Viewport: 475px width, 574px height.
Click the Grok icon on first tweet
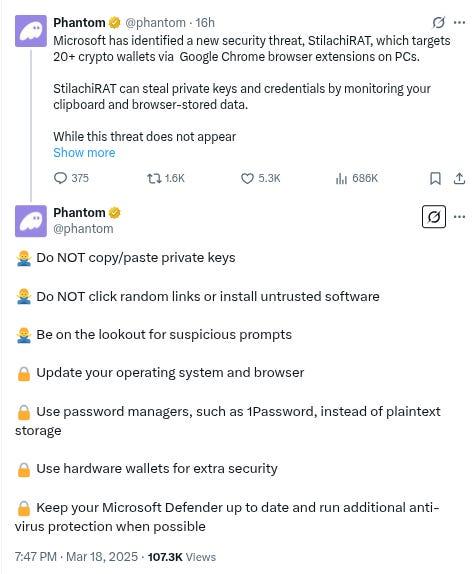click(x=438, y=23)
